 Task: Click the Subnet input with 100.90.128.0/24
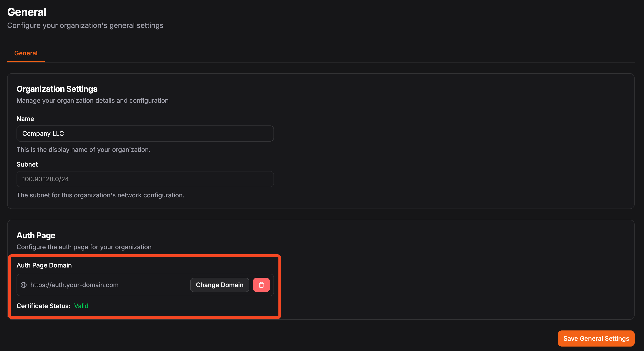click(145, 179)
